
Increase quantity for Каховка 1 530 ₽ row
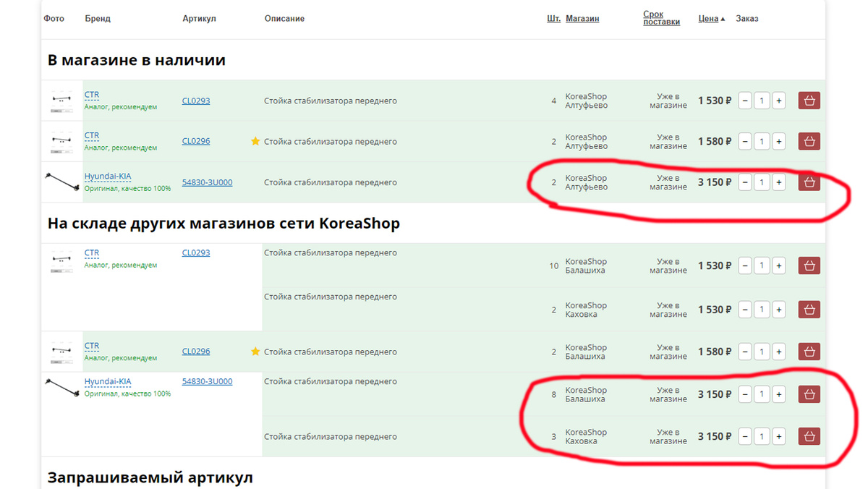779,310
